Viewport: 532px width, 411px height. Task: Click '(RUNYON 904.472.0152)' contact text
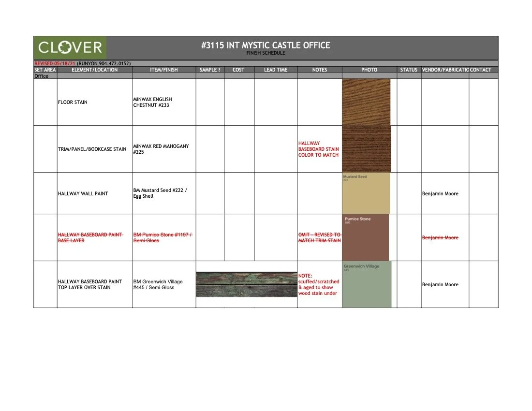coord(104,63)
